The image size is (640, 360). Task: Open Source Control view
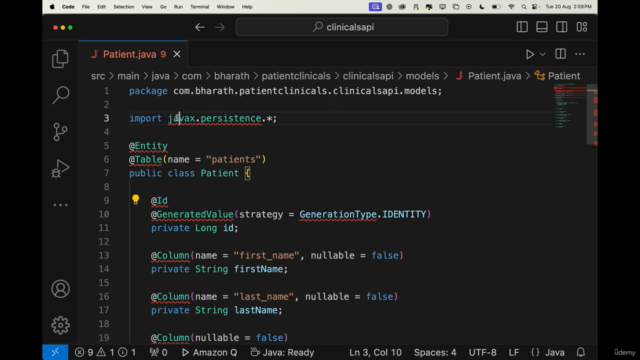(60, 131)
